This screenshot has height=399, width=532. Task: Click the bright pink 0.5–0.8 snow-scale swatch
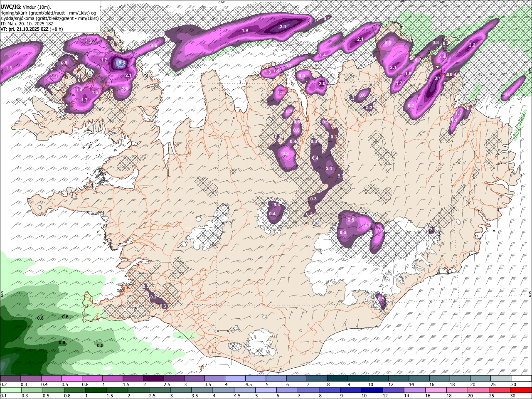[x=71, y=379]
